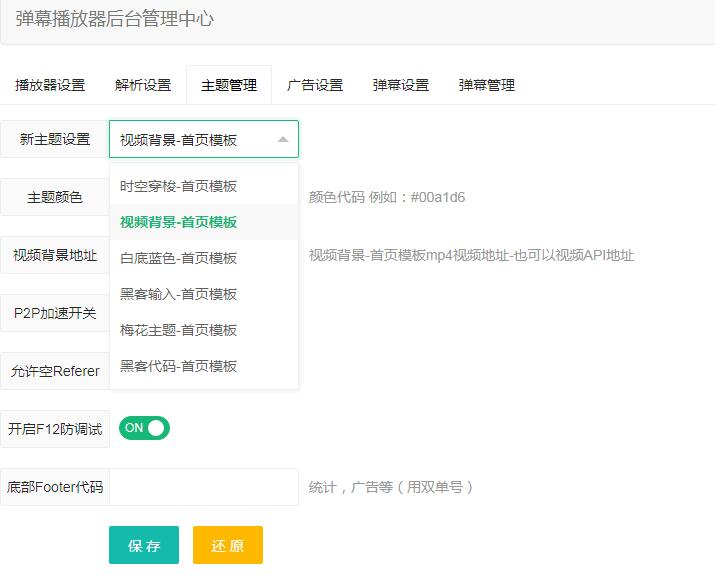Image resolution: width=715 pixels, height=581 pixels.
Task: Switch to the 解析设置 tab
Action: click(143, 85)
